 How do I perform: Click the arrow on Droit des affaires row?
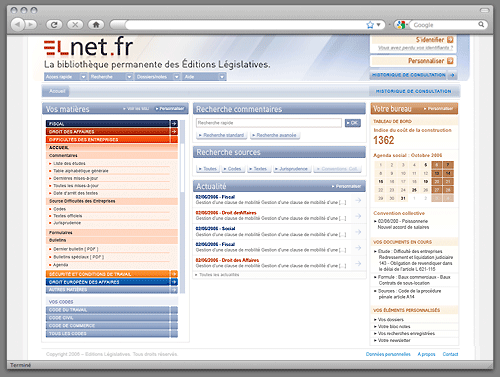(174, 132)
